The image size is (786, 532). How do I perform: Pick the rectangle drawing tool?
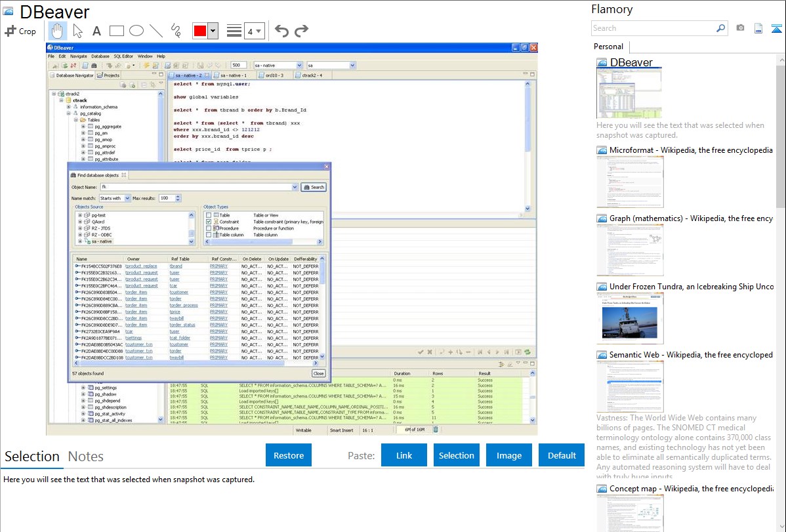pyautogui.click(x=116, y=31)
